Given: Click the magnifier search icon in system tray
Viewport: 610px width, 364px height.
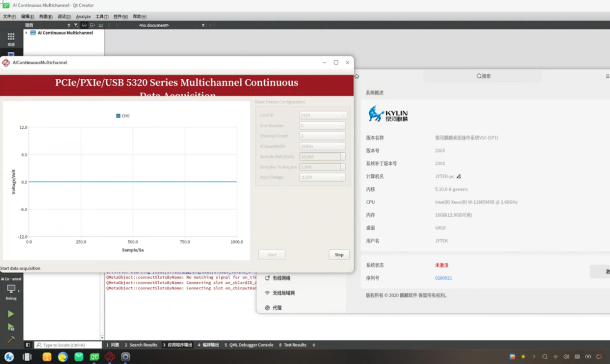Looking at the screenshot, I should (x=544, y=357).
